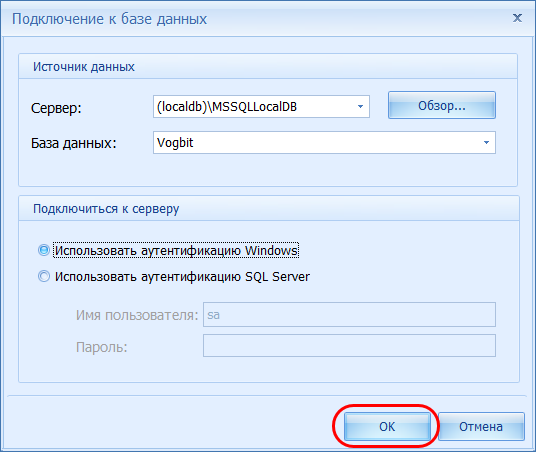
Task: Click the База данных: label
Action: click(x=73, y=143)
